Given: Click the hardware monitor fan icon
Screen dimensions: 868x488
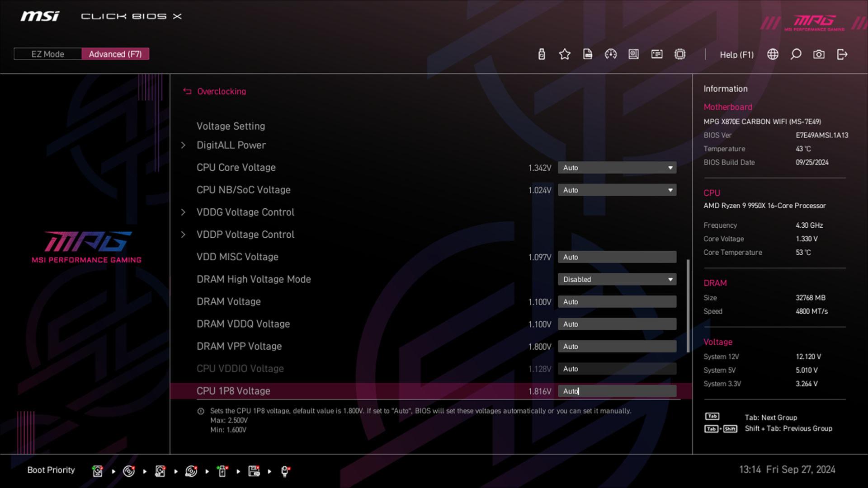Looking at the screenshot, I should pyautogui.click(x=634, y=54).
